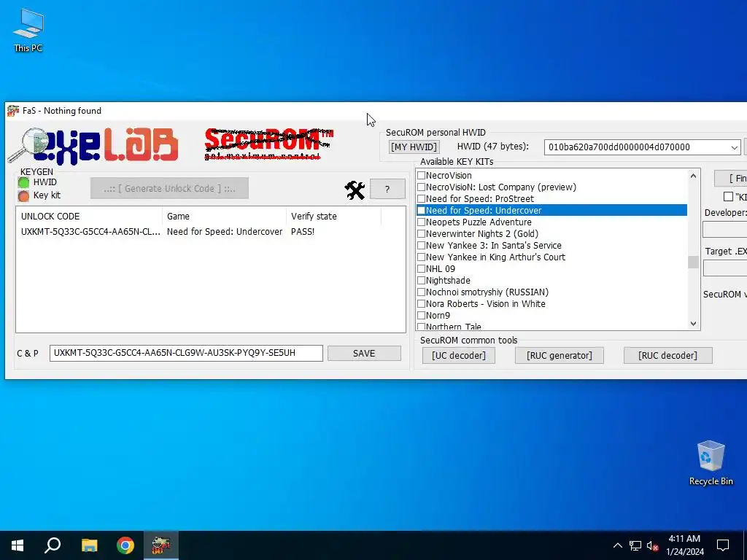Click the network status tray icon
Viewport: 747px width, 560px height.
click(x=635, y=545)
